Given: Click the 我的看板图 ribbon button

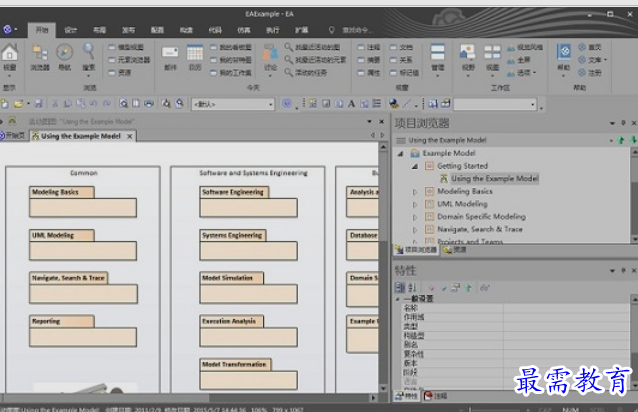Looking at the screenshot, I should [x=231, y=47].
